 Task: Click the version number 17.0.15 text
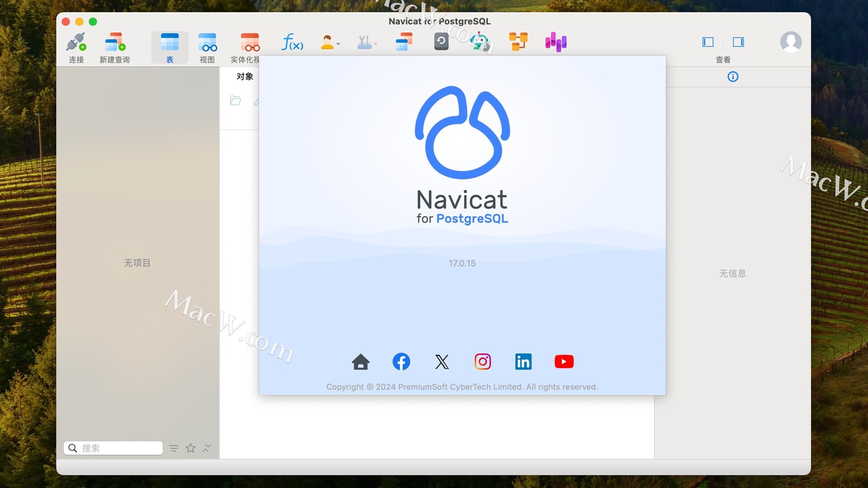point(462,263)
